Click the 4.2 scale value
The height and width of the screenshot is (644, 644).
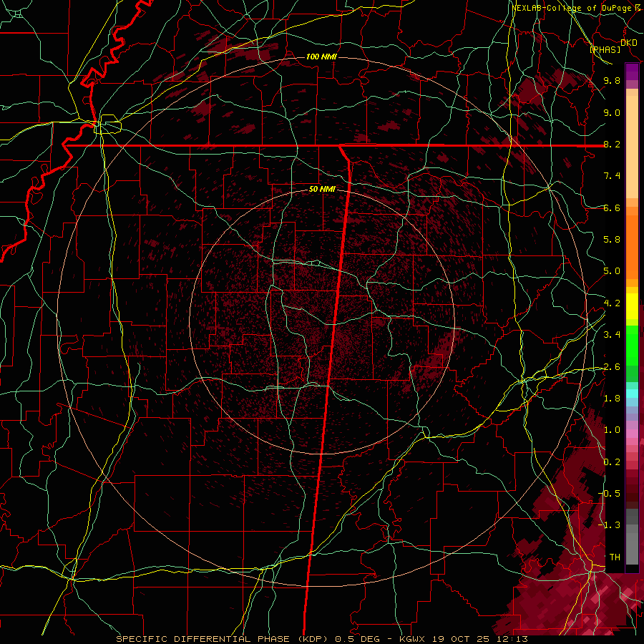pyautogui.click(x=612, y=303)
